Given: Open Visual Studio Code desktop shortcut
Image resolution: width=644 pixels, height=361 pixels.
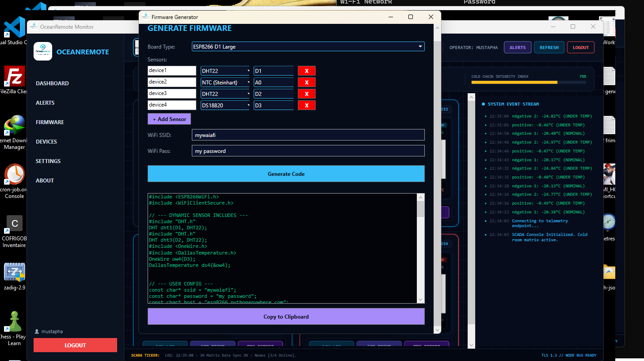Looking at the screenshot, I should coord(15,30).
